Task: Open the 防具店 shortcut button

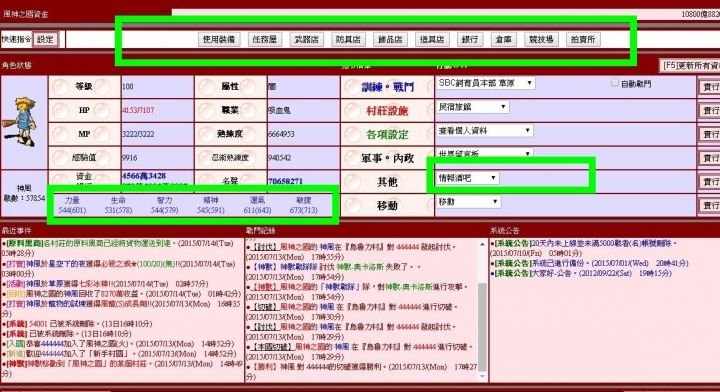Action: [x=348, y=39]
